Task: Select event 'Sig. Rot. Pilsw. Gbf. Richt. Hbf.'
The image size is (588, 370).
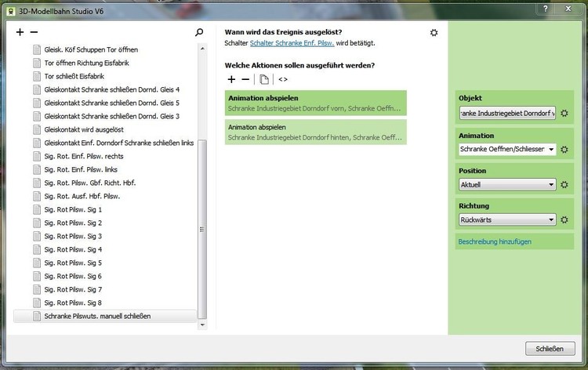Action: (90, 183)
